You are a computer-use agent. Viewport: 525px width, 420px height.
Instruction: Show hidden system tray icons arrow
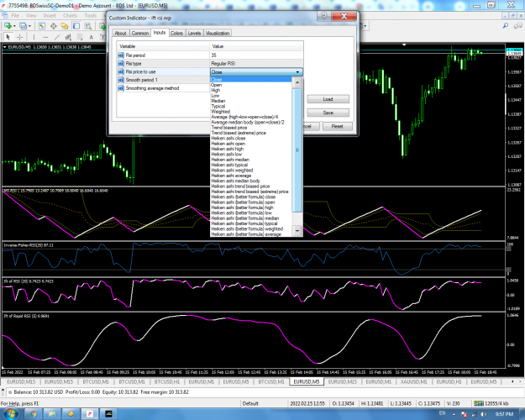click(454, 414)
